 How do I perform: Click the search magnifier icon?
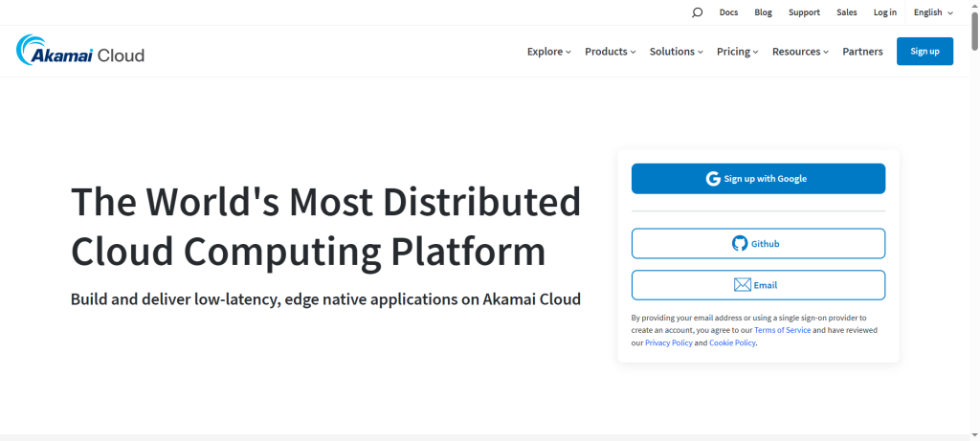coord(697,12)
